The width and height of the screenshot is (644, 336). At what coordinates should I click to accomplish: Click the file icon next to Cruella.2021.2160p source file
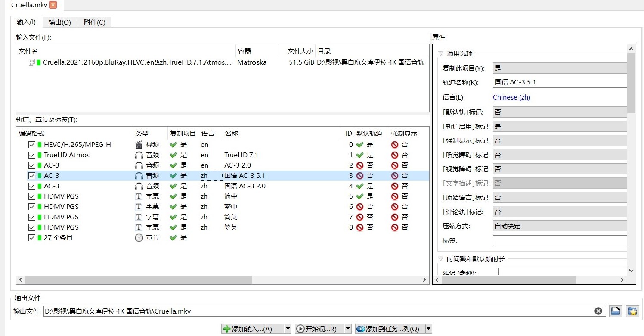point(32,62)
